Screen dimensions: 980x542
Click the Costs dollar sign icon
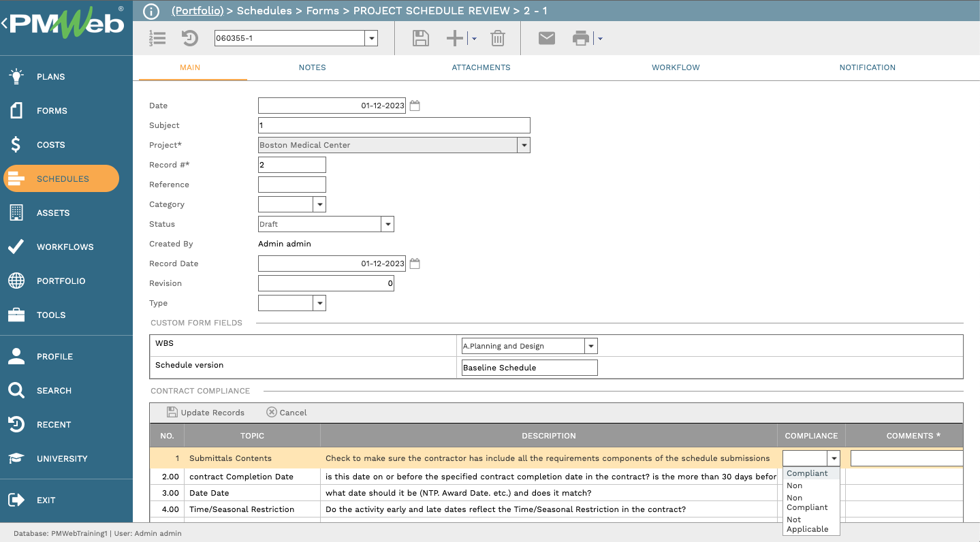pyautogui.click(x=16, y=144)
